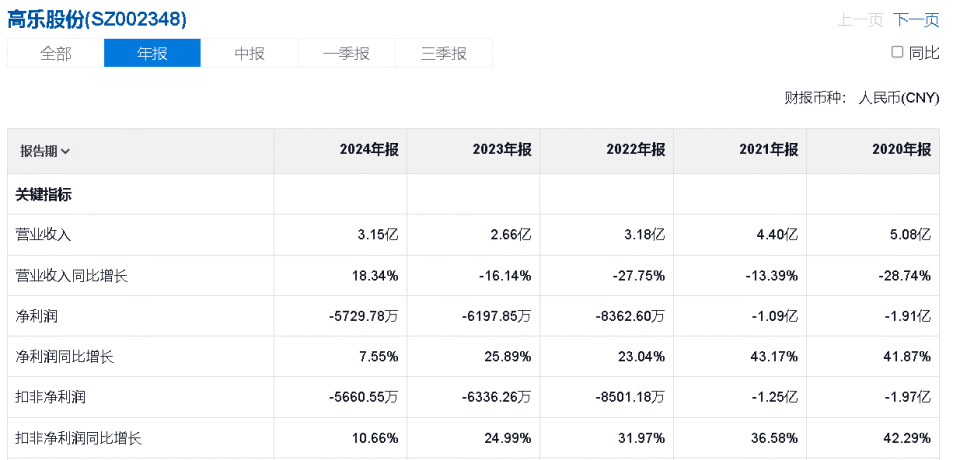Switch to the 全部 tab
960x460 pixels.
click(x=56, y=54)
